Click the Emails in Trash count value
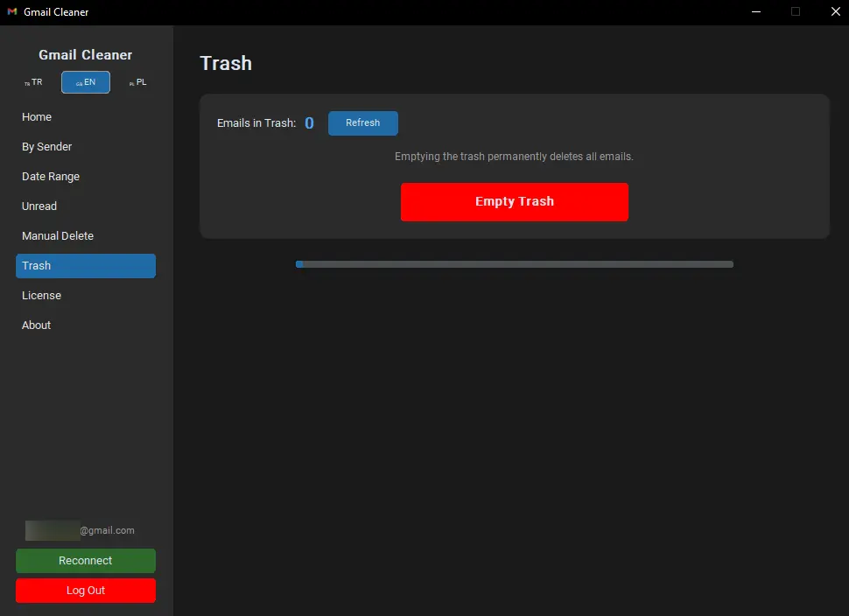Screen dimensions: 849x616 click(309, 123)
